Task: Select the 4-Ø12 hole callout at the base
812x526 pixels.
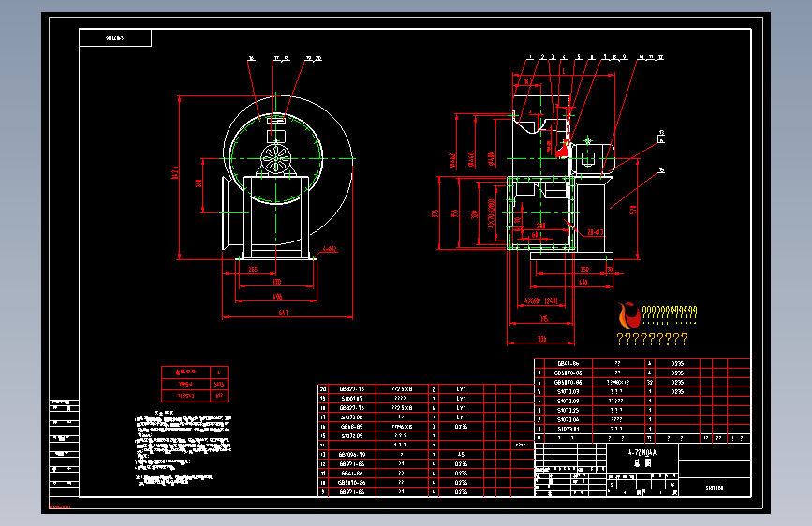Action: (x=330, y=249)
